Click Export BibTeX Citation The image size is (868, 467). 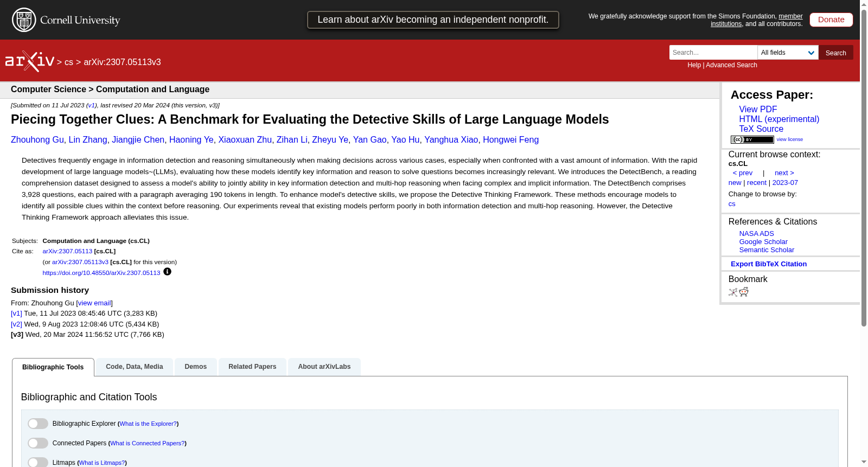[769, 264]
